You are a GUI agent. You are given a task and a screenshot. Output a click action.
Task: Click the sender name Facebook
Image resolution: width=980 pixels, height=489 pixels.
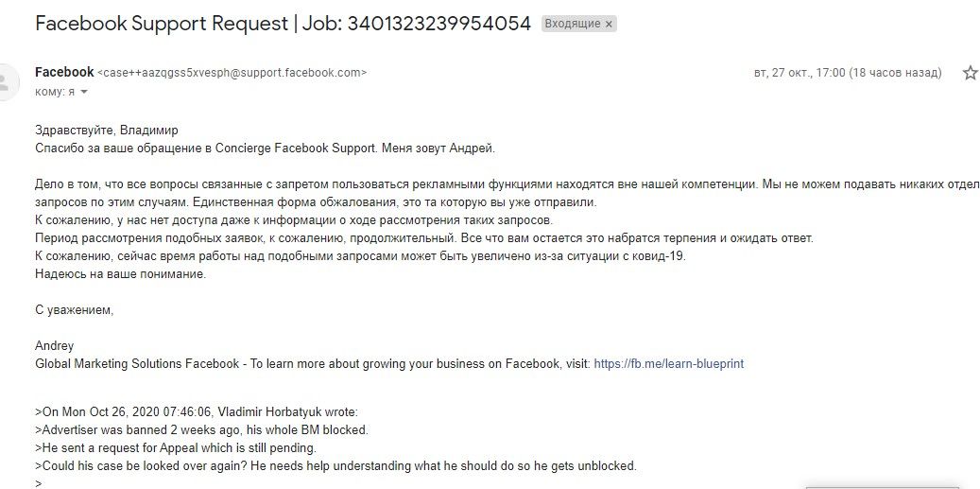(64, 72)
